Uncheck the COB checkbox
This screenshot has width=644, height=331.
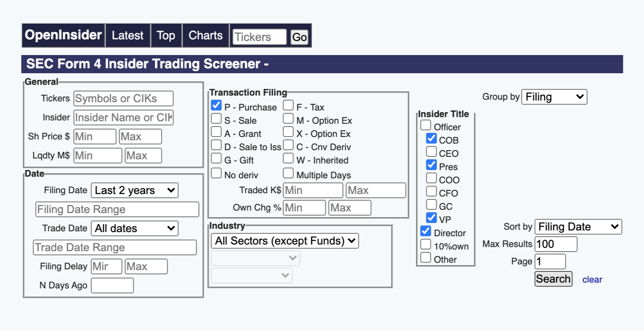pos(432,138)
